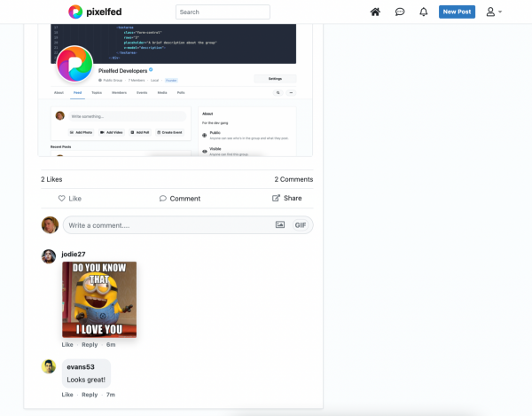This screenshot has width=532, height=416.
Task: Open the home feed icon
Action: [x=375, y=12]
